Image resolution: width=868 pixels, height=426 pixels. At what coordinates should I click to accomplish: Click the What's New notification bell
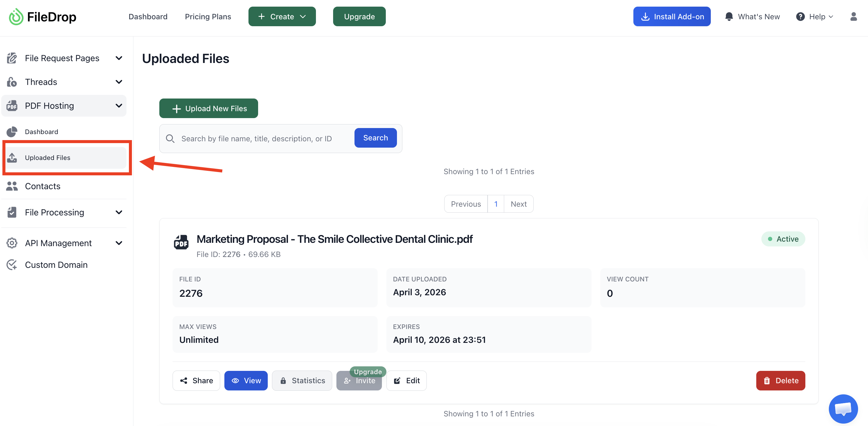[729, 16]
